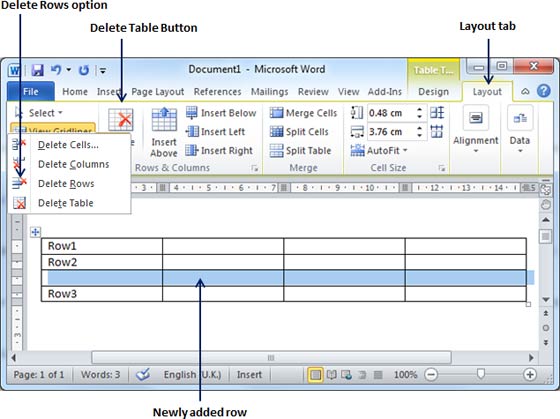Click the Row1 table cell
Screen dimensions: 560x419
point(102,246)
